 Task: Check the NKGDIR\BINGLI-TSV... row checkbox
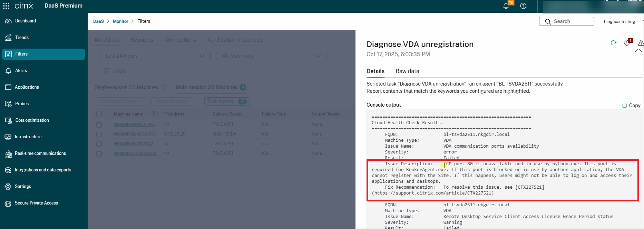(99, 125)
